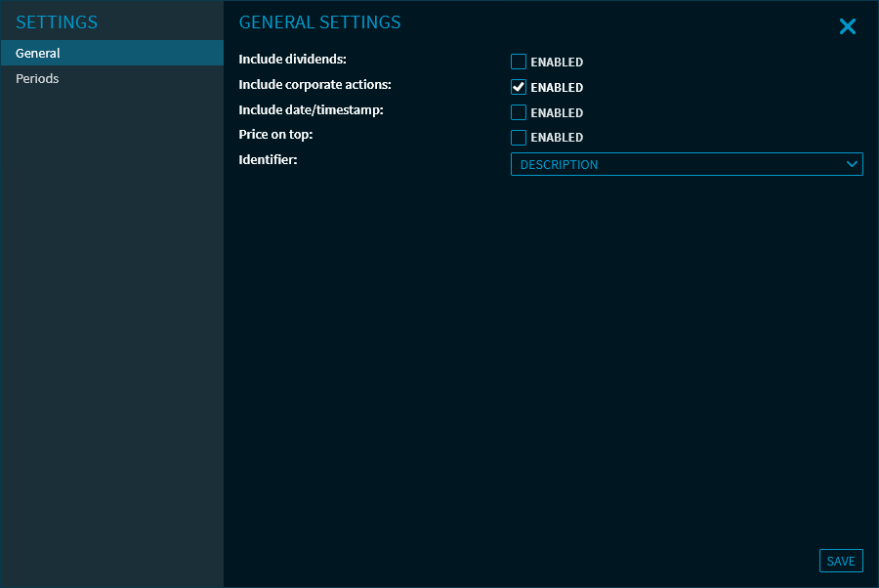Click the SETTINGS sidebar title

(57, 22)
